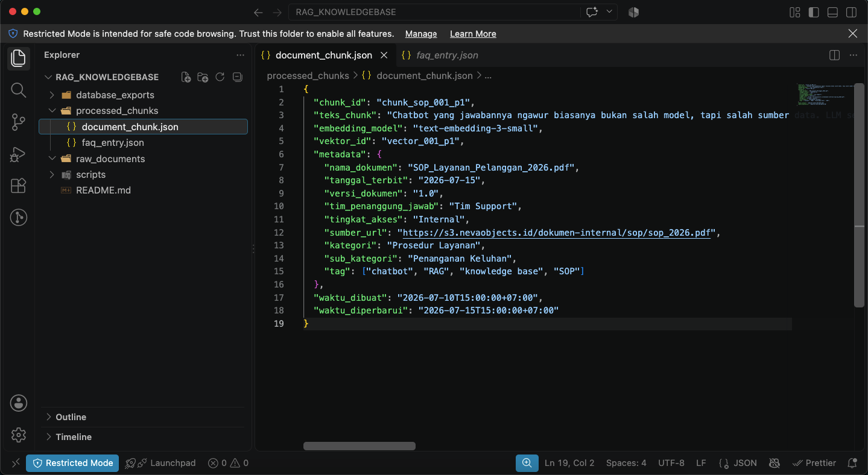Image resolution: width=868 pixels, height=475 pixels.
Task: Toggle the primary side bar
Action: tap(814, 12)
